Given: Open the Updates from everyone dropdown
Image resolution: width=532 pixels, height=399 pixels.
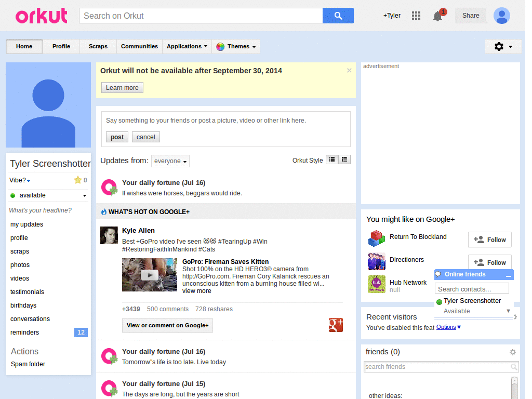Looking at the screenshot, I should pos(170,161).
